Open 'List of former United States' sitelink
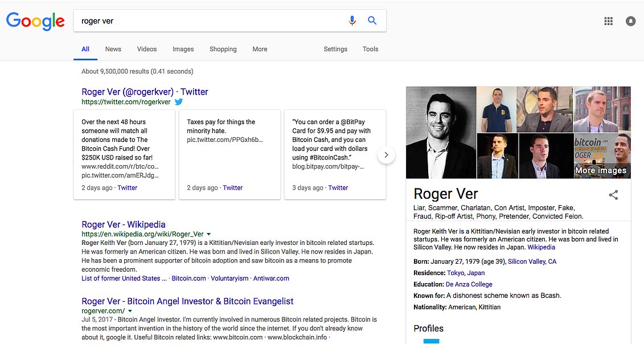This screenshot has height=356, width=644. pos(124,279)
